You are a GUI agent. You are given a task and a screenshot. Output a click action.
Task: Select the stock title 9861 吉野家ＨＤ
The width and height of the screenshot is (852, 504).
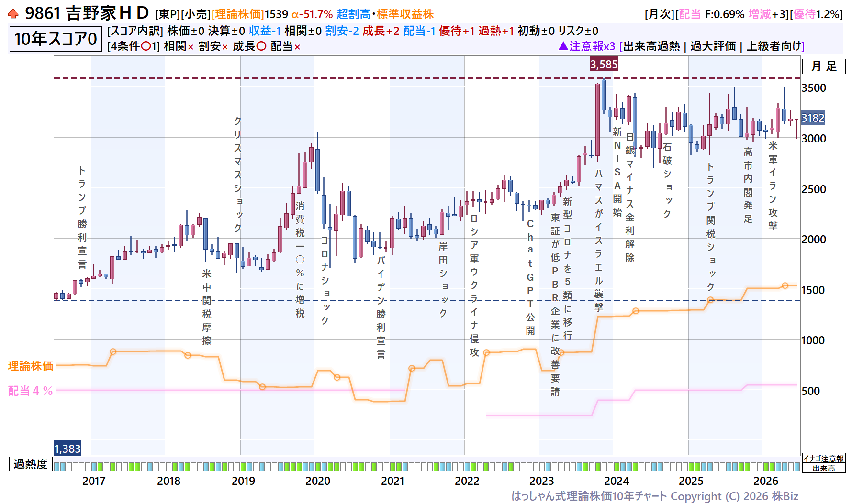pyautogui.click(x=87, y=13)
